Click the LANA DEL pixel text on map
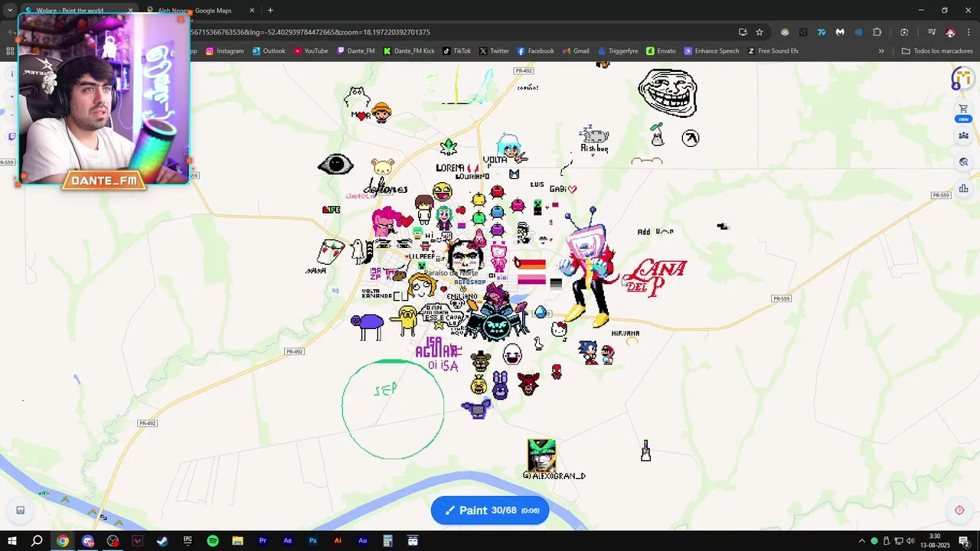Viewport: 980px width, 551px height. (655, 278)
